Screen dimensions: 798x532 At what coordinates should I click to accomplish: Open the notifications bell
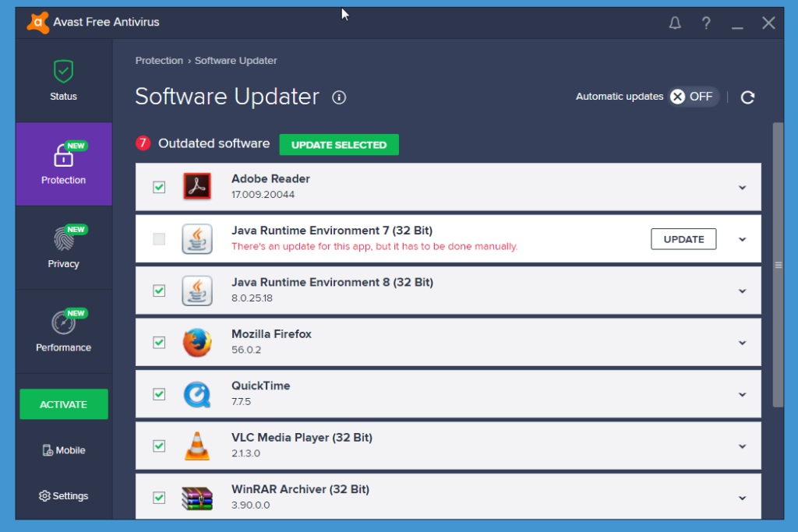675,23
